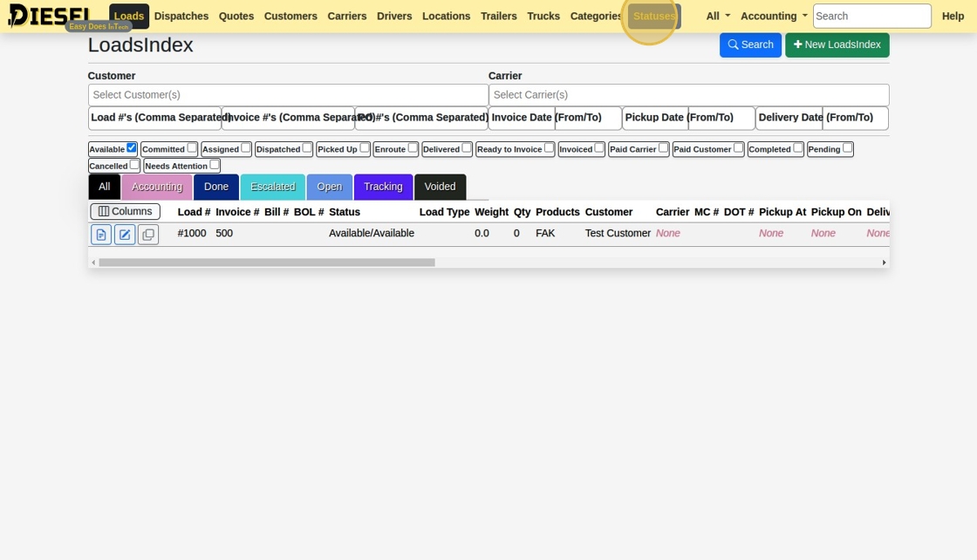Screen dimensions: 977x560
Task: Select the pink Accounting tab
Action: (x=157, y=187)
